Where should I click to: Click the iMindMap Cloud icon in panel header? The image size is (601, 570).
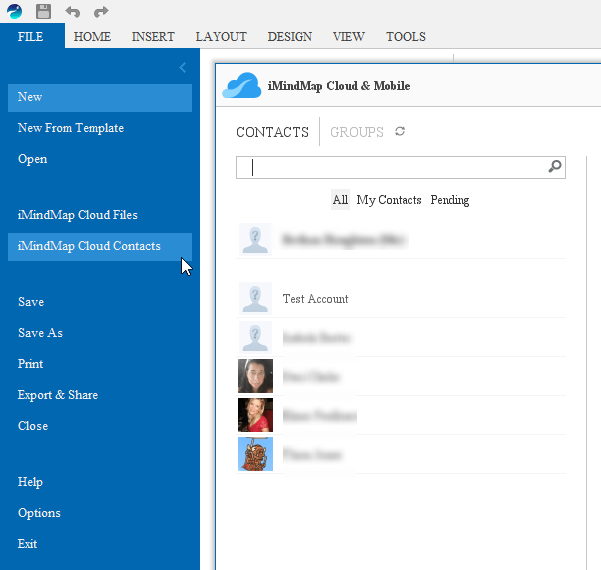tap(242, 85)
